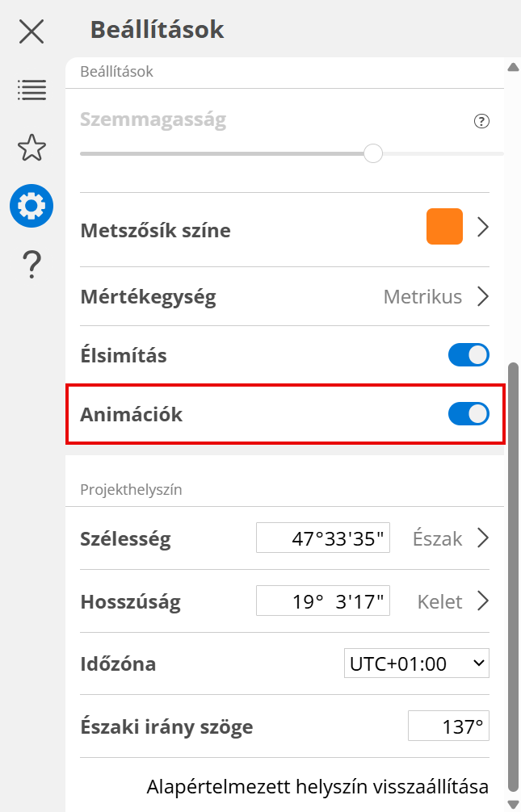Click the Szélesség latitude input field

pyautogui.click(x=323, y=538)
